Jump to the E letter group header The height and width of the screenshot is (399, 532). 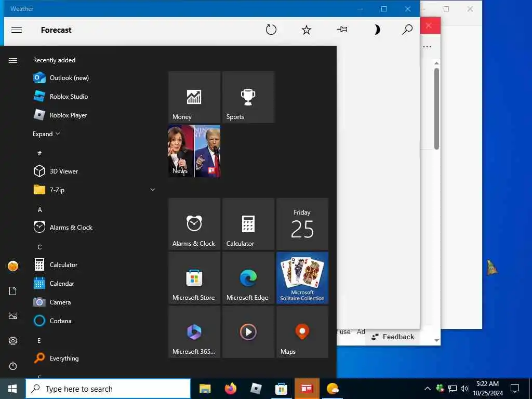[39, 340]
